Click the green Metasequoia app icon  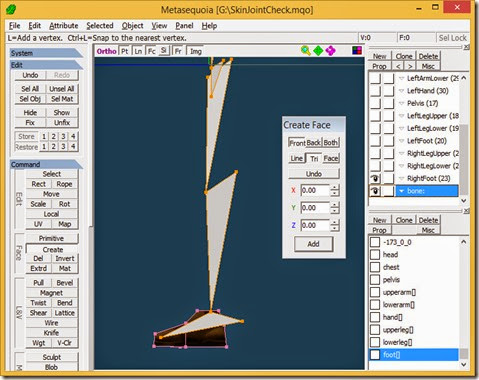coord(11,9)
